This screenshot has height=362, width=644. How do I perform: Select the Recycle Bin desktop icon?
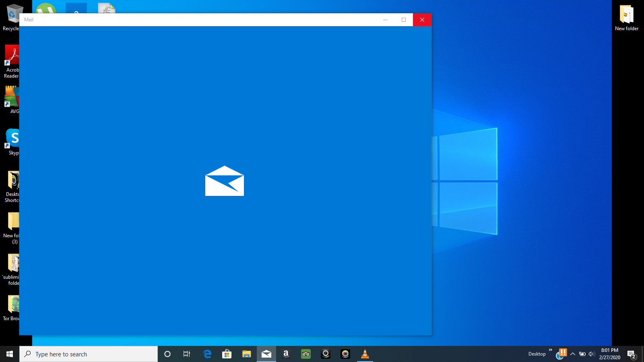tap(11, 18)
